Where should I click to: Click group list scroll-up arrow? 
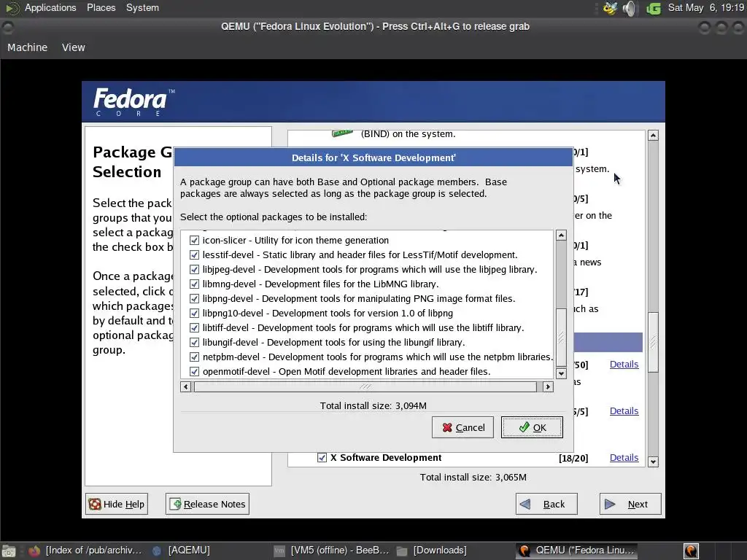tap(653, 135)
